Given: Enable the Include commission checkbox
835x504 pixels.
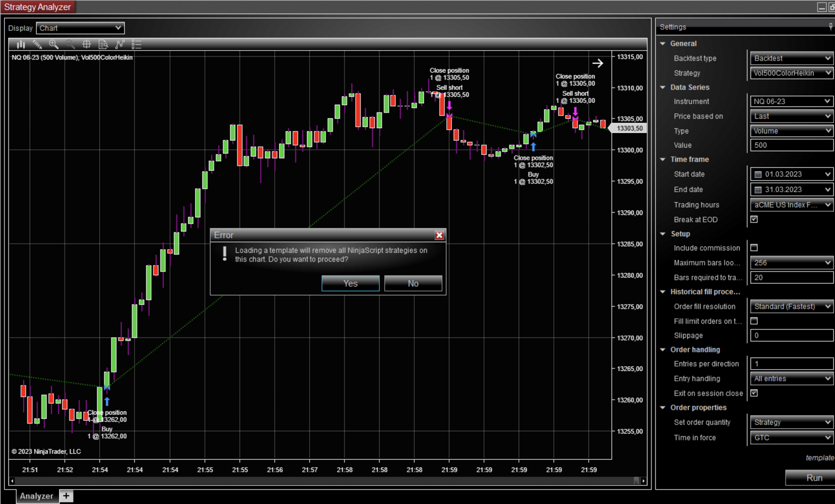Looking at the screenshot, I should pos(754,248).
